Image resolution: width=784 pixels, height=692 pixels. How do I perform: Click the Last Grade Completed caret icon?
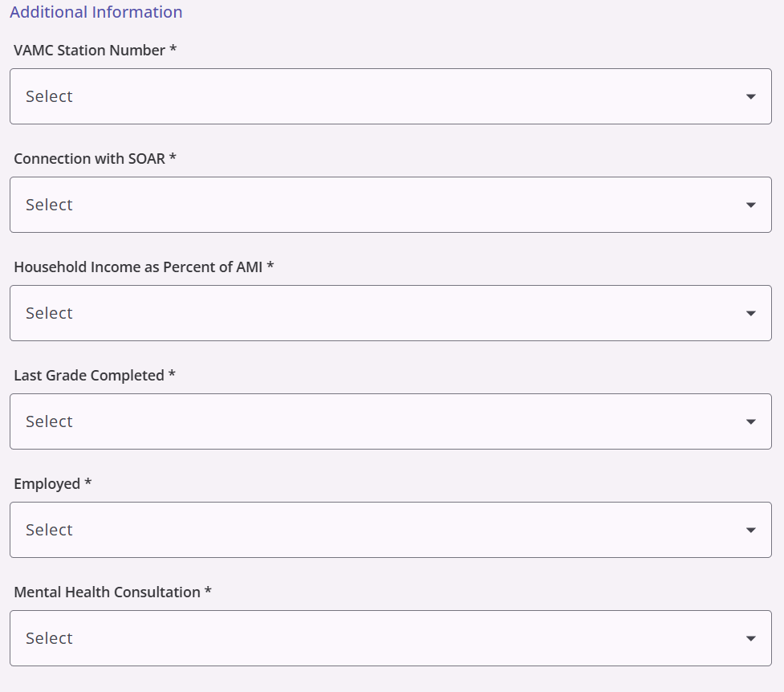(750, 421)
